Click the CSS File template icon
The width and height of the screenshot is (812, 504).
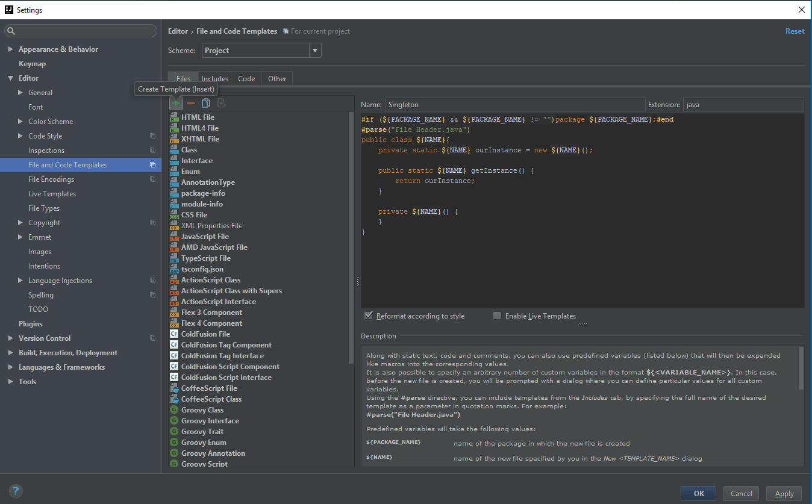point(174,215)
